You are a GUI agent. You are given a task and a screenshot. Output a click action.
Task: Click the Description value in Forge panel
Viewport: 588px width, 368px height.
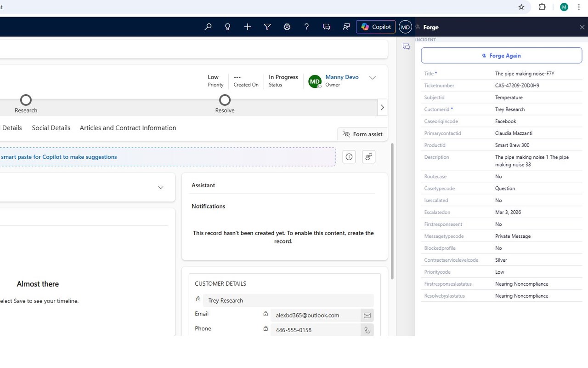click(x=532, y=161)
